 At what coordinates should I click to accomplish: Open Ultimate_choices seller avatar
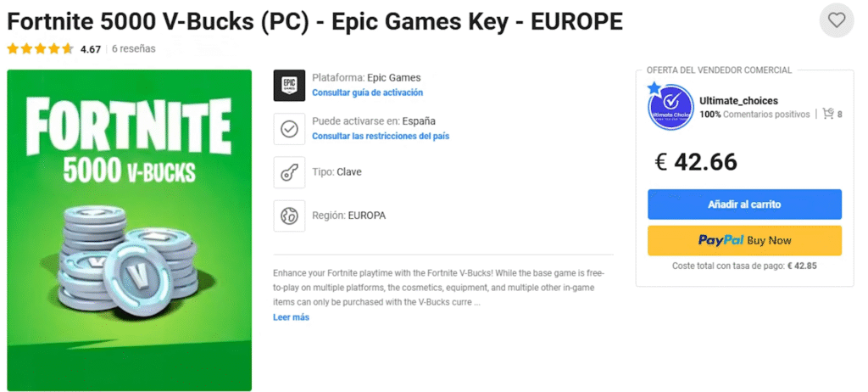click(670, 106)
